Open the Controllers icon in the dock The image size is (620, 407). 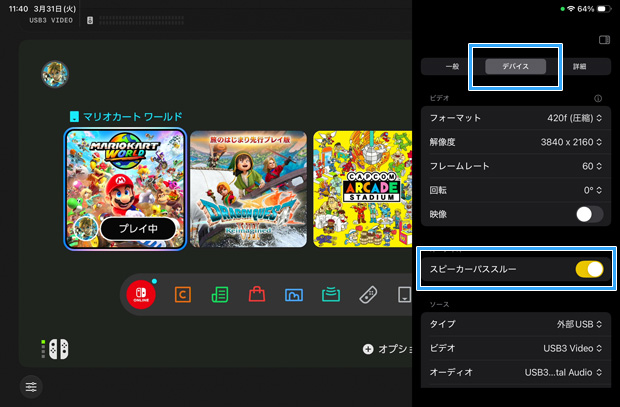(x=368, y=295)
